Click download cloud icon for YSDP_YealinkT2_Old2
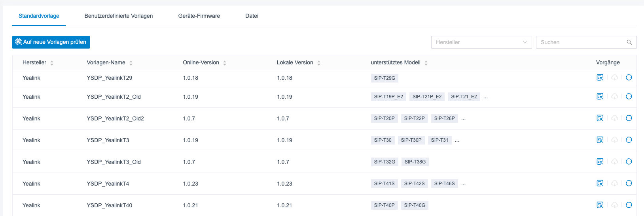Viewport: 644px width, 216px height. [x=614, y=118]
